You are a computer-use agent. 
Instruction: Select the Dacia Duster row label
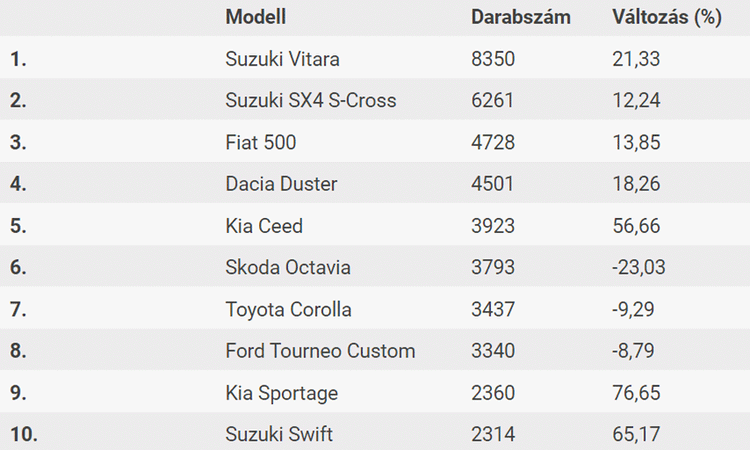click(x=282, y=184)
